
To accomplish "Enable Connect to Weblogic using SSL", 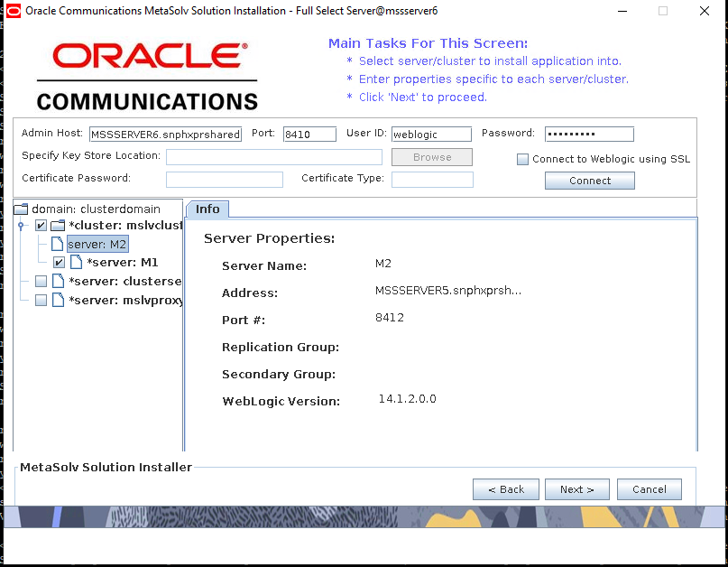I will click(523, 160).
